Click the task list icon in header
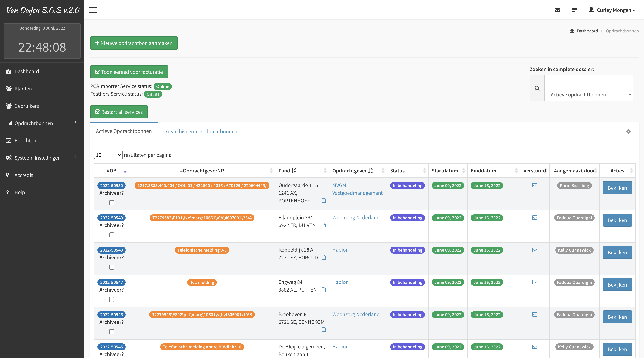This screenshot has height=358, width=644. pyautogui.click(x=574, y=10)
